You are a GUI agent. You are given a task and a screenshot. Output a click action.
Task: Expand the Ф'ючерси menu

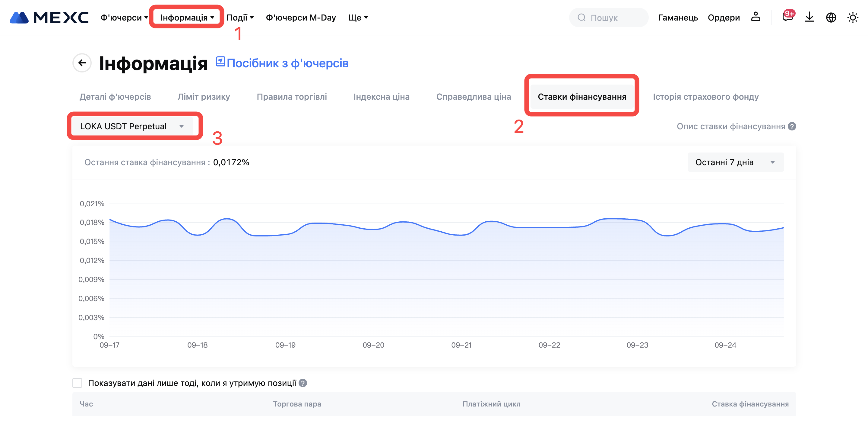click(124, 18)
